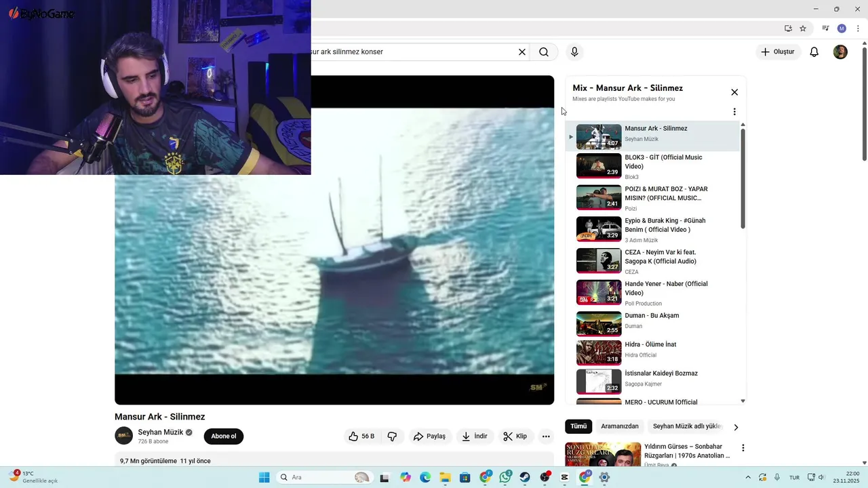Open more actions ellipsis under video

click(546, 436)
